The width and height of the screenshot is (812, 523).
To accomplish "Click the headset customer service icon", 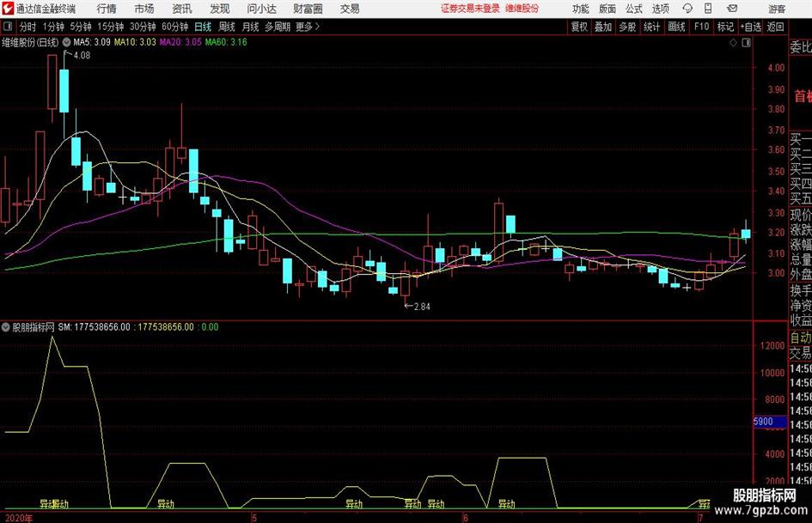I will tap(687, 9).
